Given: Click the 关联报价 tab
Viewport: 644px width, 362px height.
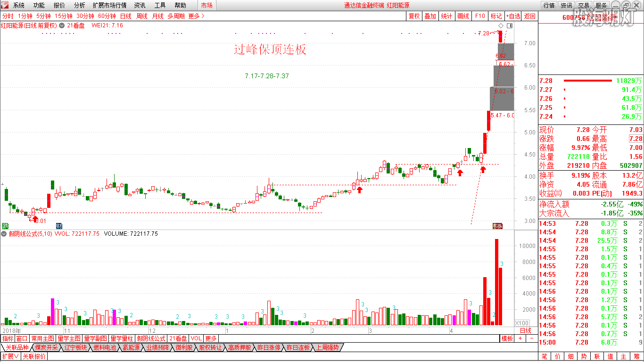Looking at the screenshot, I should (34, 356).
